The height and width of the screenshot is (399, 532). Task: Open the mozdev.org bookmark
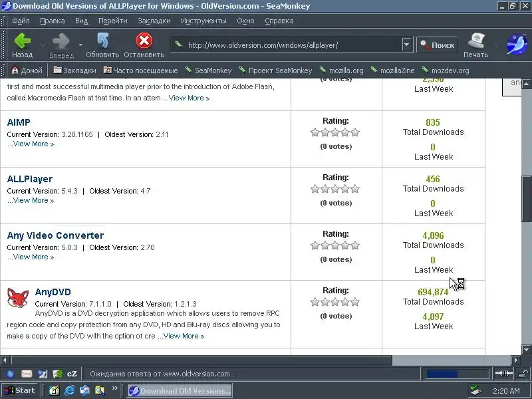tap(446, 70)
